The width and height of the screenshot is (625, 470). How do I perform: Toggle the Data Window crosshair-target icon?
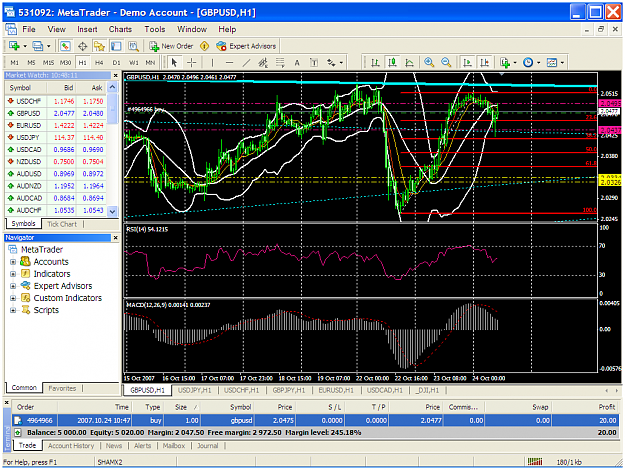point(83,46)
